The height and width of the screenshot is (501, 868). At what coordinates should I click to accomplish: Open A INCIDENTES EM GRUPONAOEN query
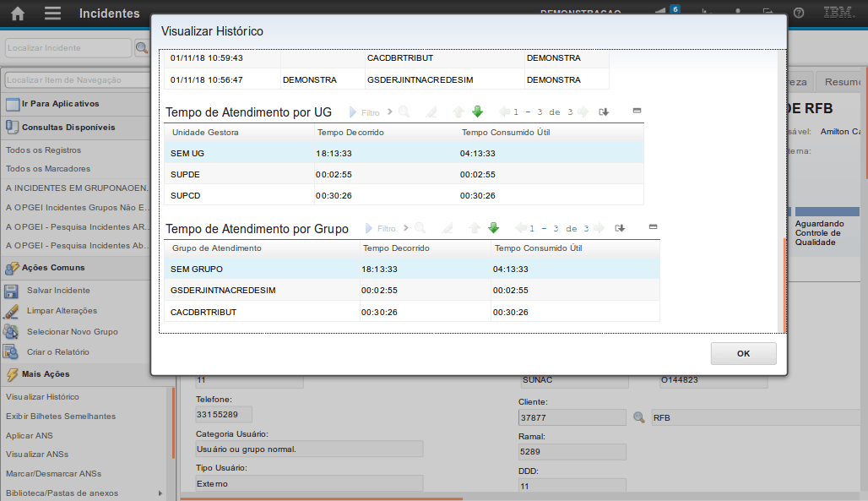tap(77, 188)
